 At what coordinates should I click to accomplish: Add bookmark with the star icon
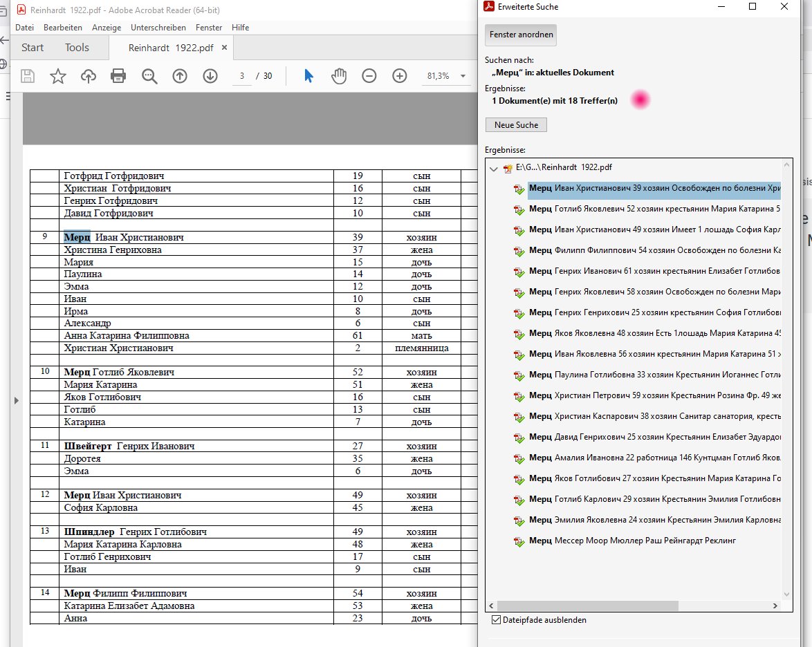[x=57, y=76]
